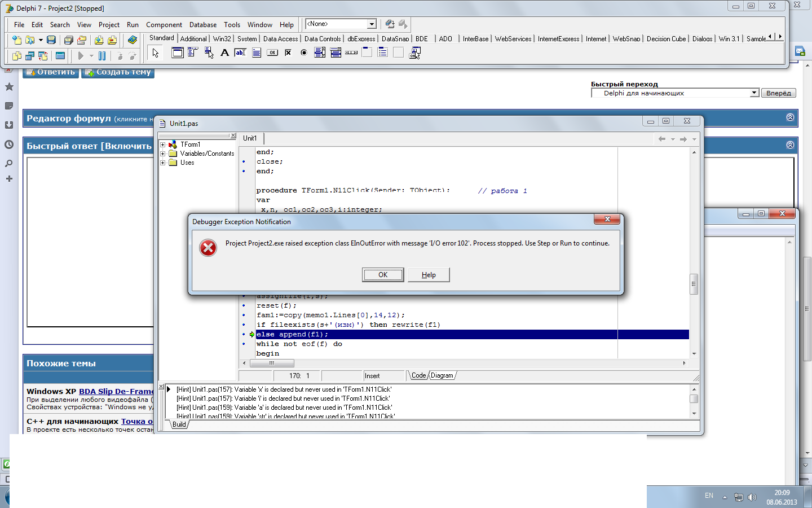
Task: Expand the TForm1 tree node
Action: point(163,144)
